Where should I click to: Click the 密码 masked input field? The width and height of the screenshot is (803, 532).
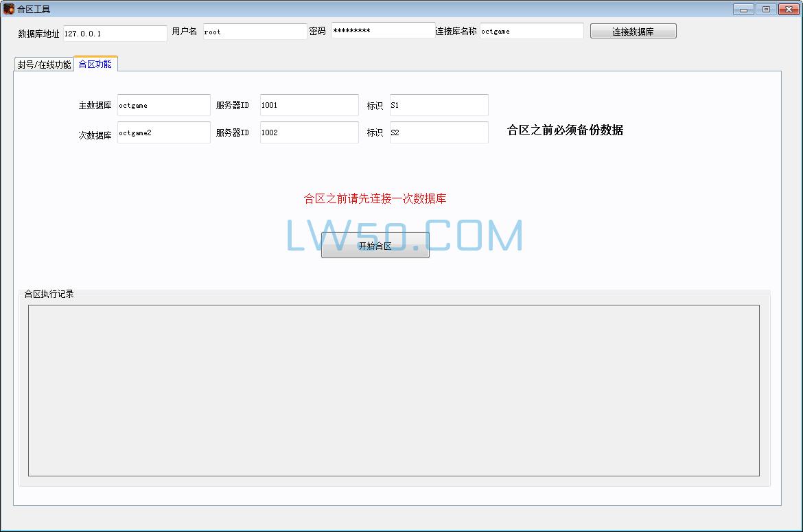[383, 30]
